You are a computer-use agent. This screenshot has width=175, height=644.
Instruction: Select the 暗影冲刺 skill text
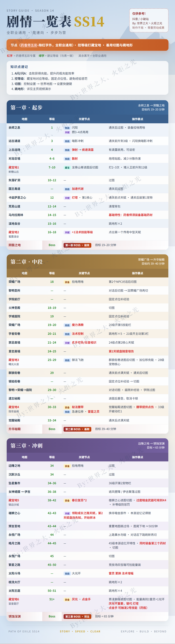(78, 141)
